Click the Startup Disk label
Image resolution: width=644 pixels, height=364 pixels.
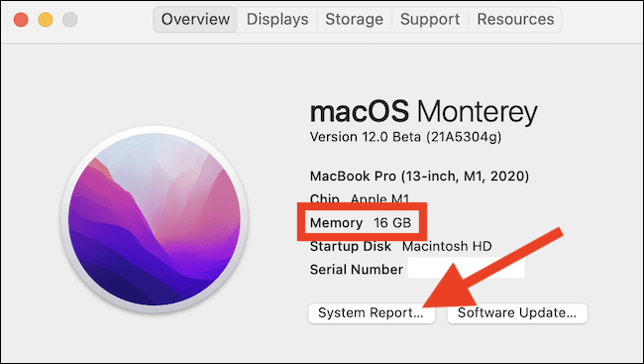click(351, 246)
